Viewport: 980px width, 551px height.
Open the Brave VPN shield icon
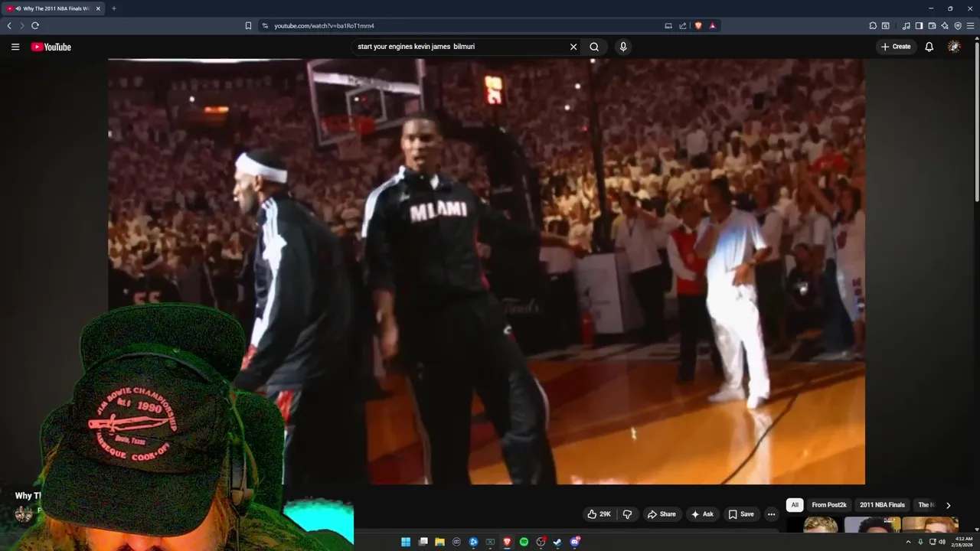tap(958, 25)
